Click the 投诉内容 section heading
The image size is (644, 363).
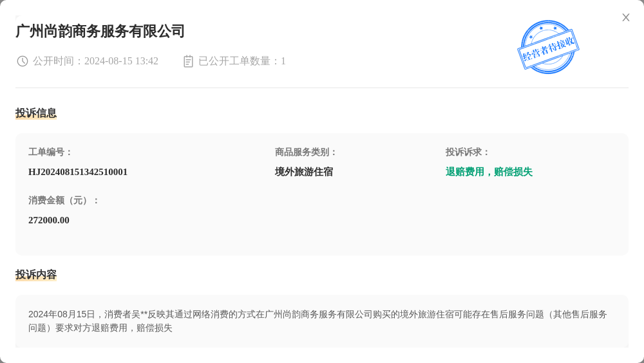[x=35, y=275]
